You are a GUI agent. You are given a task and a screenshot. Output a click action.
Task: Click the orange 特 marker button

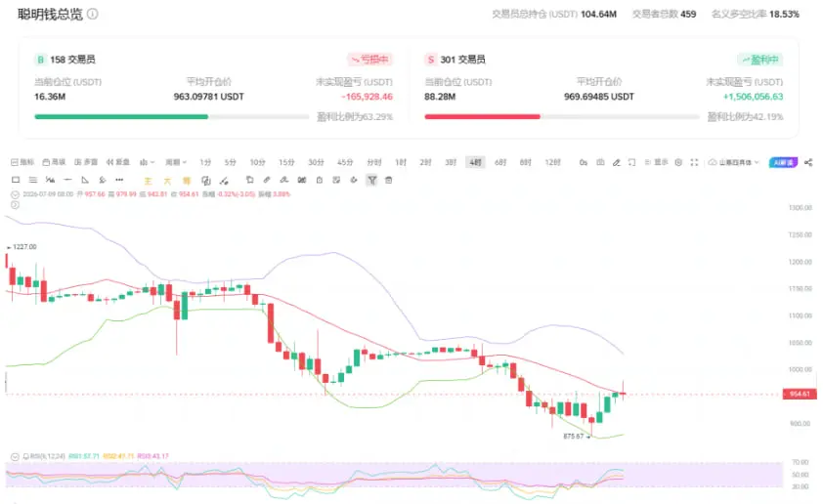(187, 181)
